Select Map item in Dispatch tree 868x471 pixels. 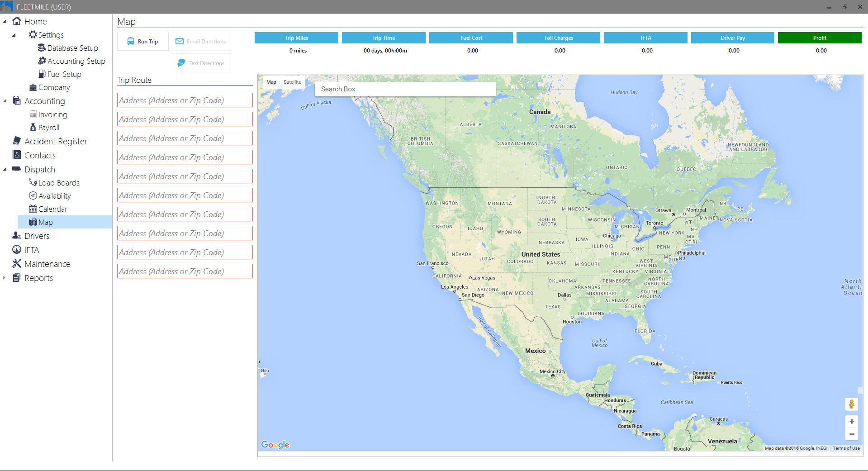[65, 222]
